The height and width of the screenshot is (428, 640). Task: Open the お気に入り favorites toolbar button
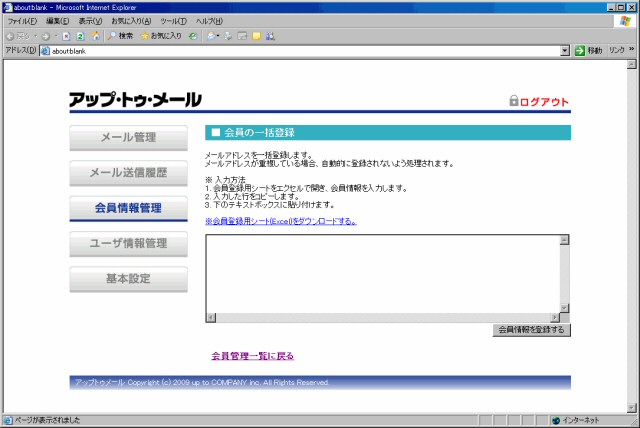tap(161, 36)
